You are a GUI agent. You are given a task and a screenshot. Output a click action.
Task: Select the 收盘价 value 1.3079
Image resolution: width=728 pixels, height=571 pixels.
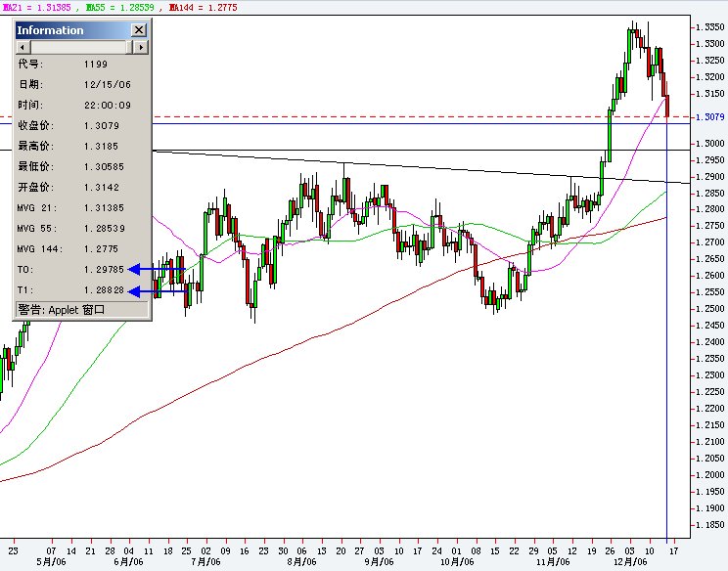coord(102,126)
